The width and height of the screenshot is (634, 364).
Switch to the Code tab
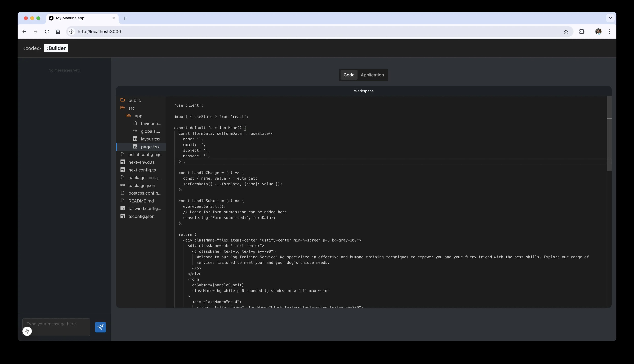349,75
